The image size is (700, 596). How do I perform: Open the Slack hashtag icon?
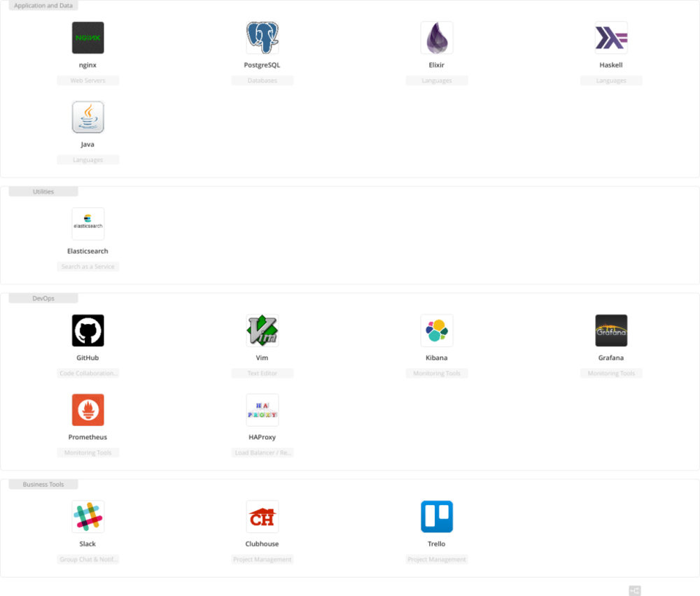[x=88, y=516]
